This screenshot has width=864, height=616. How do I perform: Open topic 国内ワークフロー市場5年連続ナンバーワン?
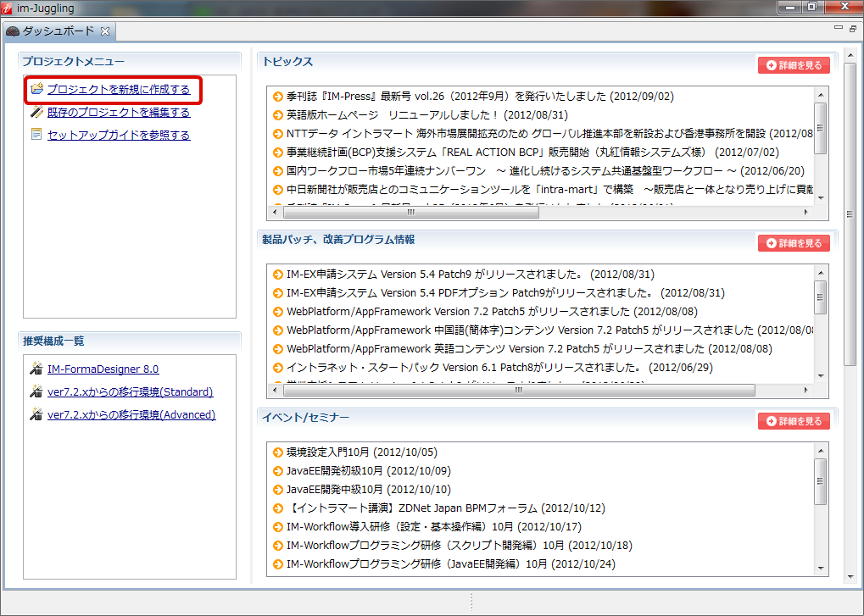click(x=545, y=170)
